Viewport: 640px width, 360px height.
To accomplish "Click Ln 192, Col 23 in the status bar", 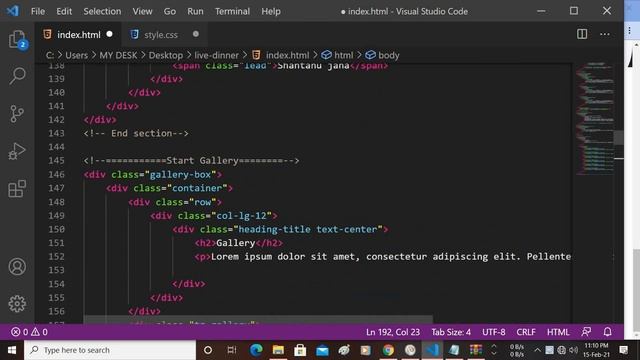I will (x=393, y=332).
